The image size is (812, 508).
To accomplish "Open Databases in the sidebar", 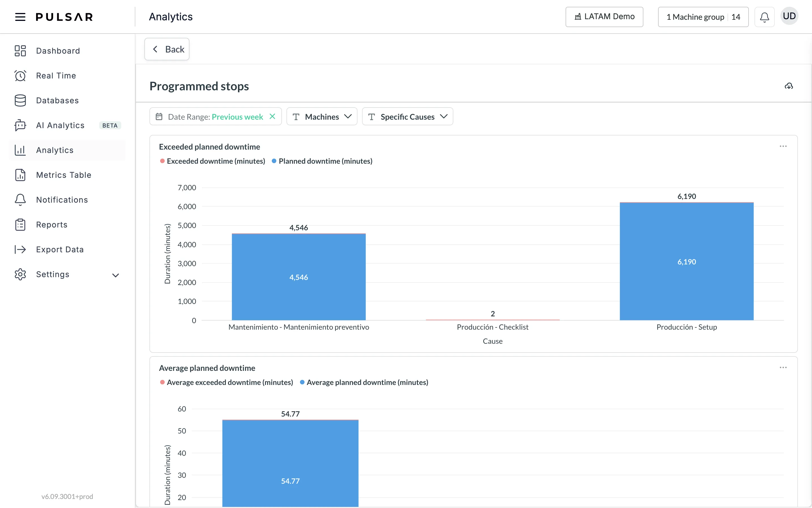I will (67, 100).
